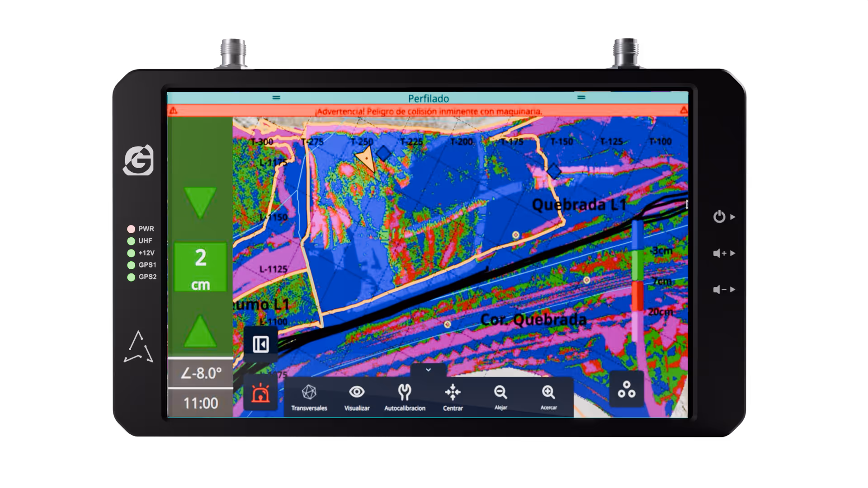Click the T-100 grid label
Image resolution: width=868 pixels, height=488 pixels.
tap(660, 141)
